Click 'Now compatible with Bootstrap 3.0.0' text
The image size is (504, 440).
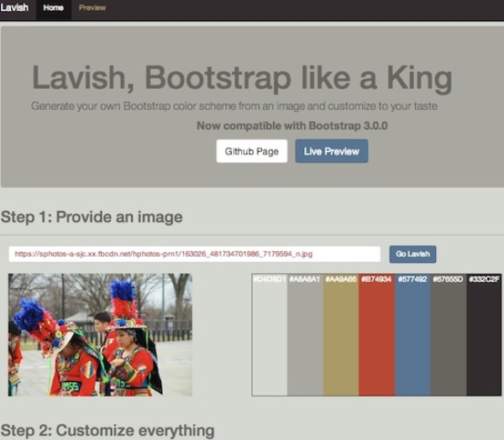coord(291,126)
